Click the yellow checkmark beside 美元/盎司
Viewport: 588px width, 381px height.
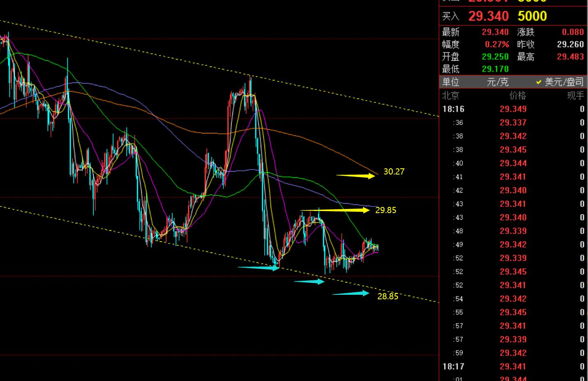pyautogui.click(x=539, y=83)
